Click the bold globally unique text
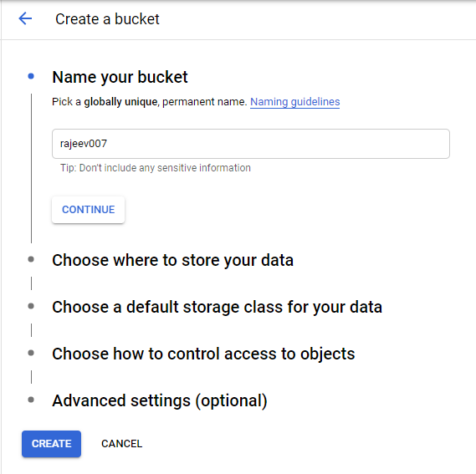 pyautogui.click(x=120, y=102)
